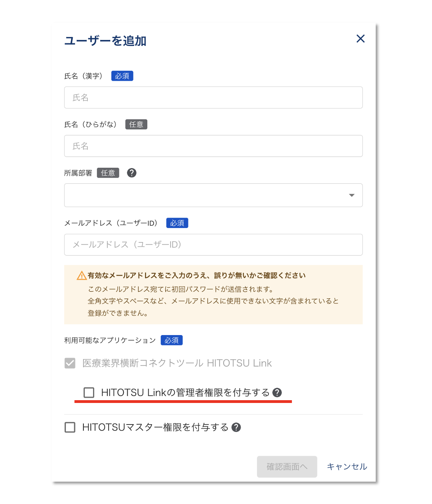Image resolution: width=432 pixels, height=504 pixels.
Task: Click the 必須 badge beside 利用可能なアプリケーション
Action: [172, 340]
